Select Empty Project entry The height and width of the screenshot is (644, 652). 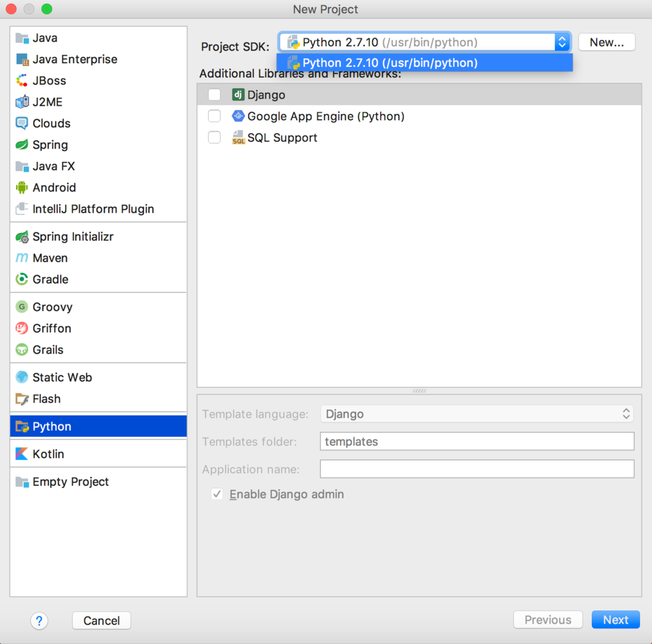tap(71, 482)
